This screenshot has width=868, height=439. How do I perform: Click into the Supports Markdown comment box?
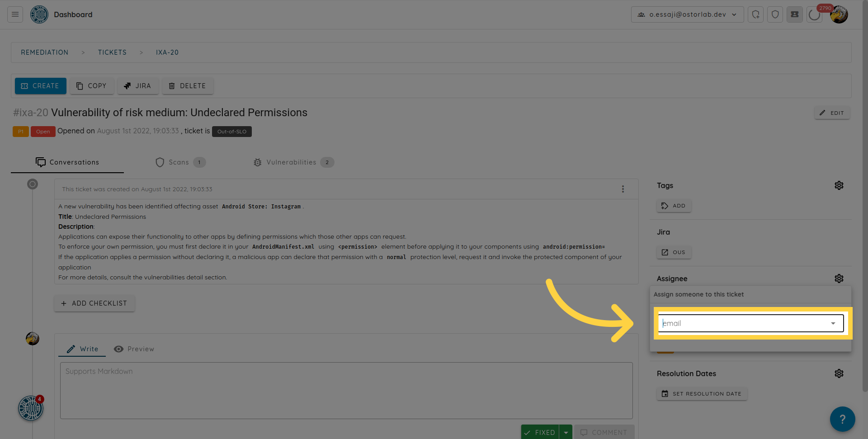point(346,390)
